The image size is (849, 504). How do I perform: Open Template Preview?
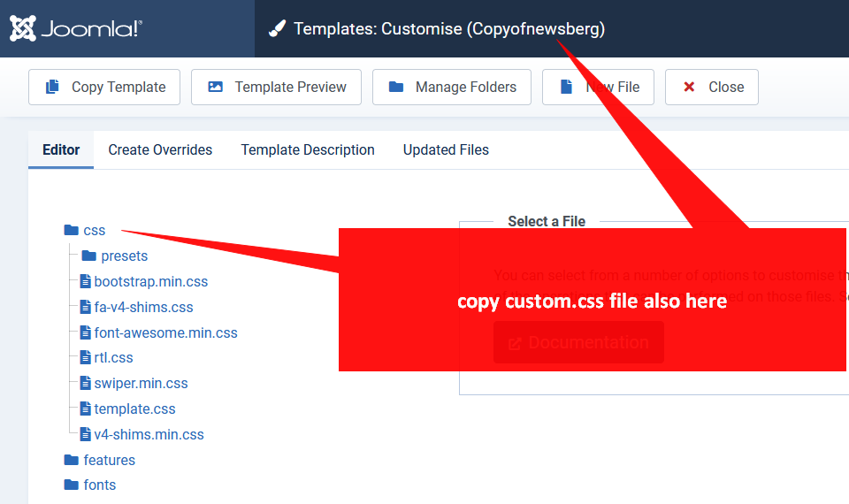point(276,88)
